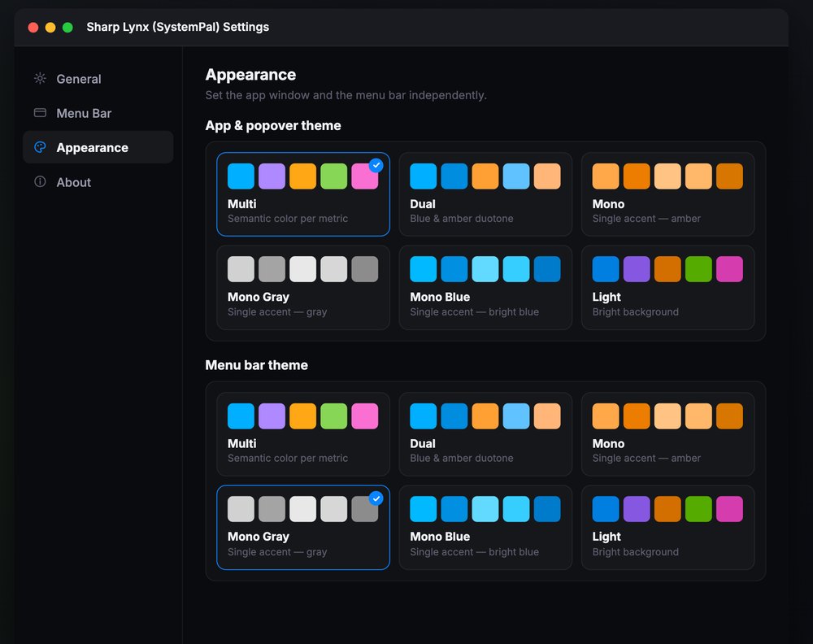Minimize window using the yellow button
Viewport: 813px width, 644px height.
50,27
